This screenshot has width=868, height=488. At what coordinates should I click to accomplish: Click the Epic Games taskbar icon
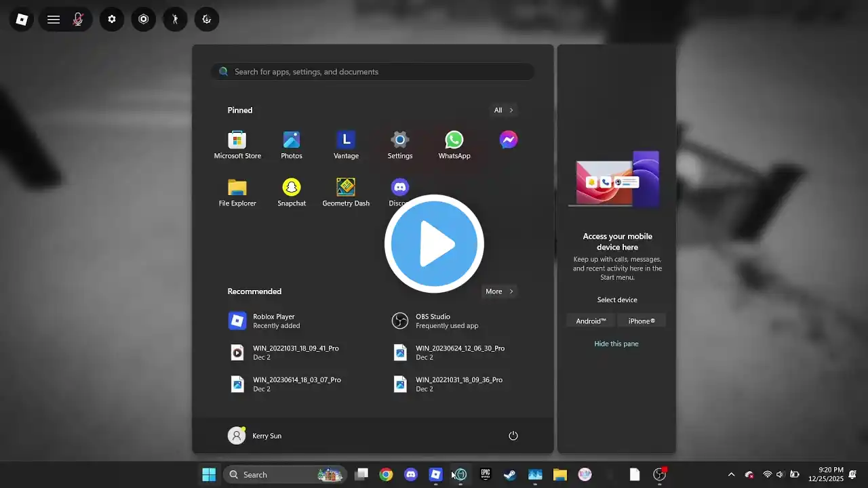coord(485,474)
